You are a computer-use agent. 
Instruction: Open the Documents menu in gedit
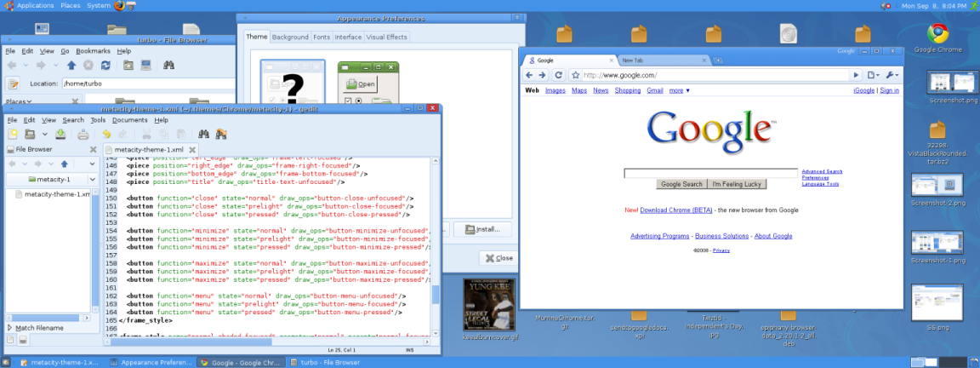tap(130, 120)
